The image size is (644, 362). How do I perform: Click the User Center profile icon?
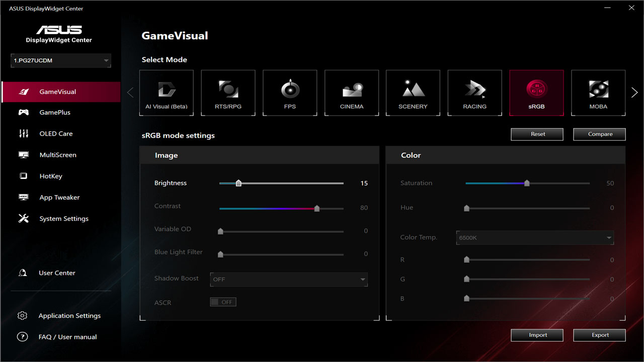click(23, 273)
